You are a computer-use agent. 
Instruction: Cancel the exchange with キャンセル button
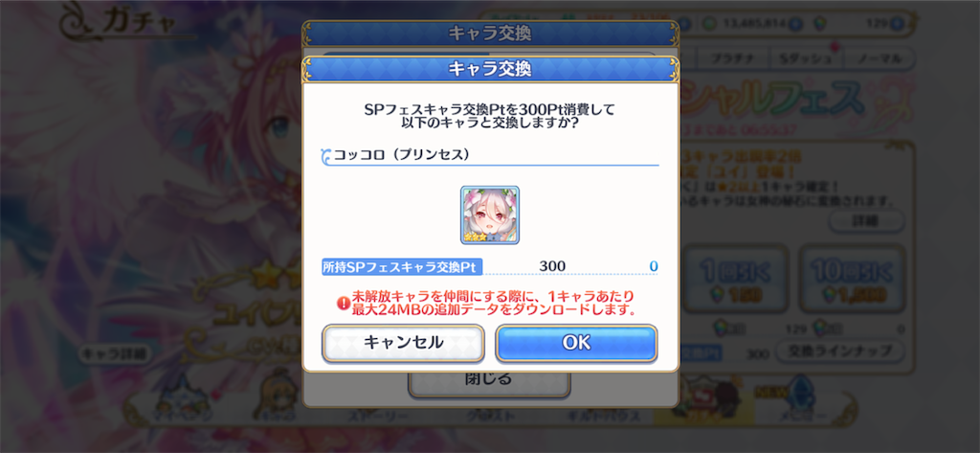pyautogui.click(x=403, y=343)
